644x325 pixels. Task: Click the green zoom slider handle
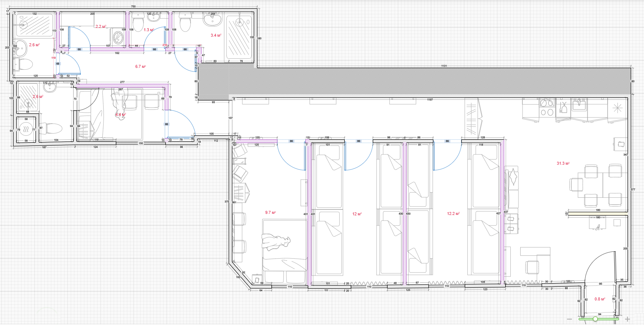tap(595, 319)
